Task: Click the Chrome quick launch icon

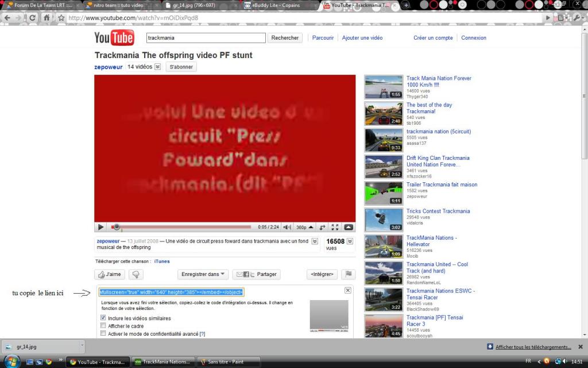Action: [48, 362]
